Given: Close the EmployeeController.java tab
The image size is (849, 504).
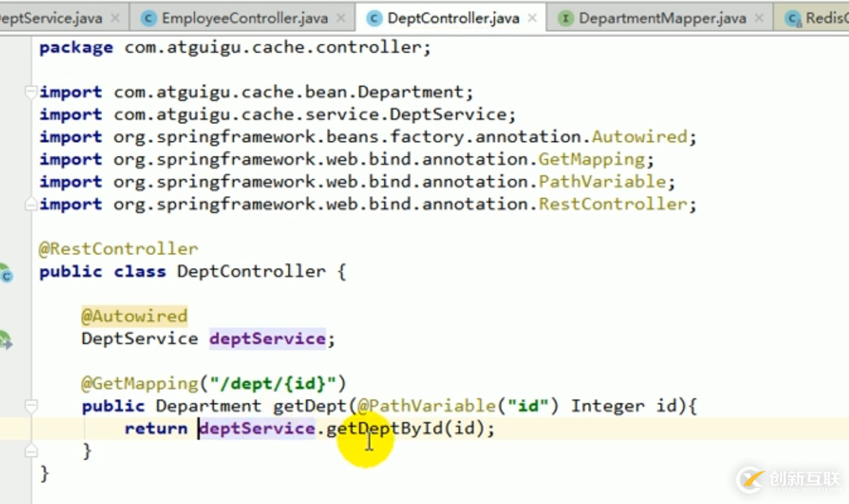Looking at the screenshot, I should coord(342,18).
